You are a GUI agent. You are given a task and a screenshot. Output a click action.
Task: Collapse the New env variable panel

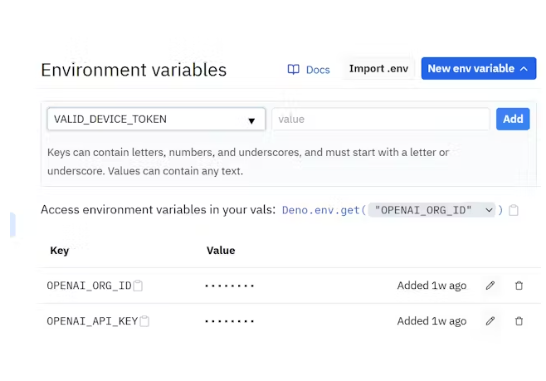coord(478,68)
